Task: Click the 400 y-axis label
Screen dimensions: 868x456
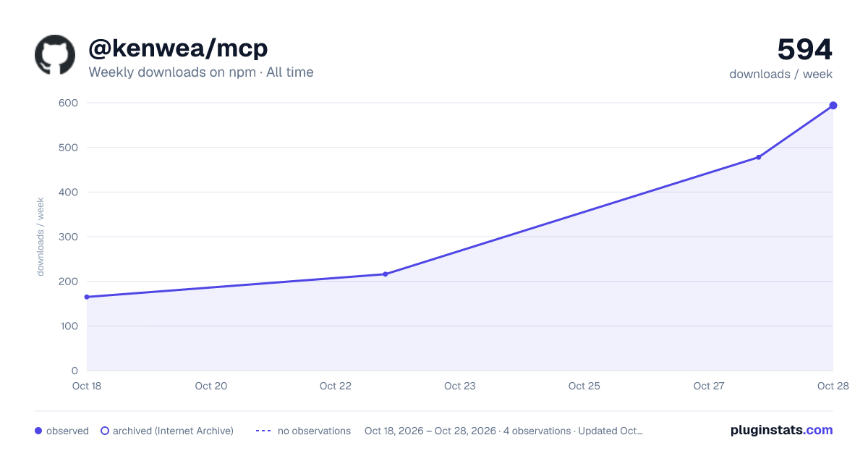Action: pos(69,192)
